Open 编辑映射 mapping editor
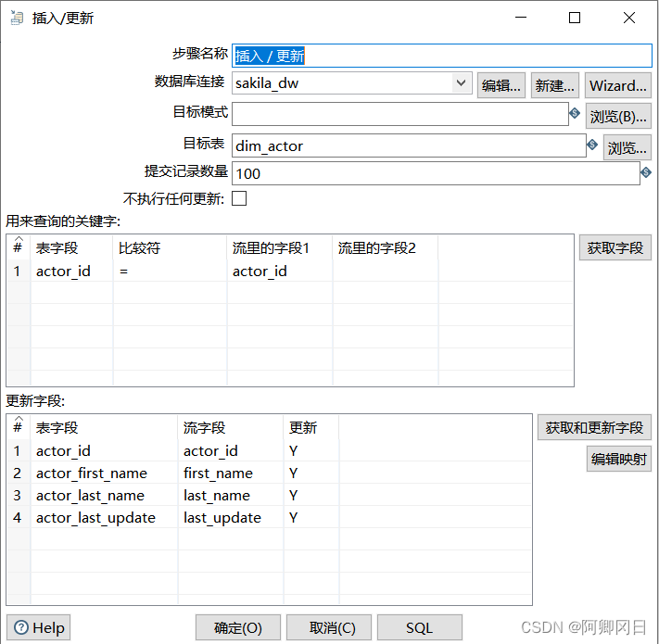Screen dimensions: 659x644 pos(618,459)
